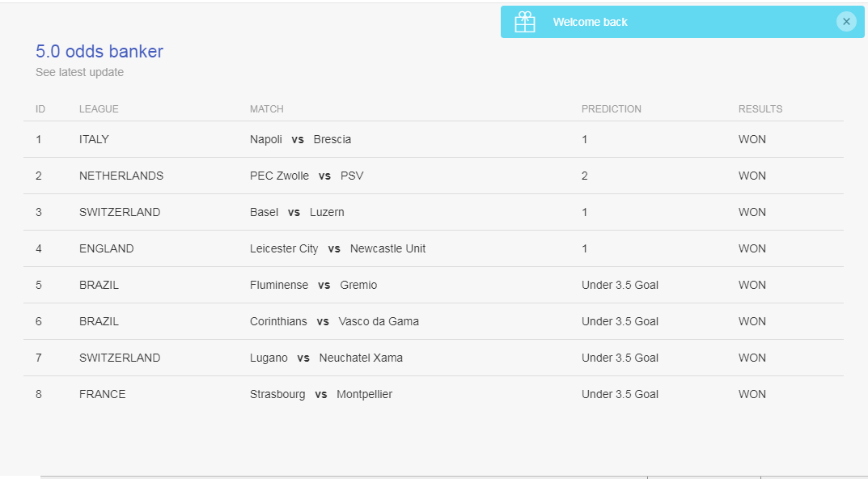Dismiss the Welcome back notification
Viewport: 868px width, 479px height.
click(x=846, y=22)
